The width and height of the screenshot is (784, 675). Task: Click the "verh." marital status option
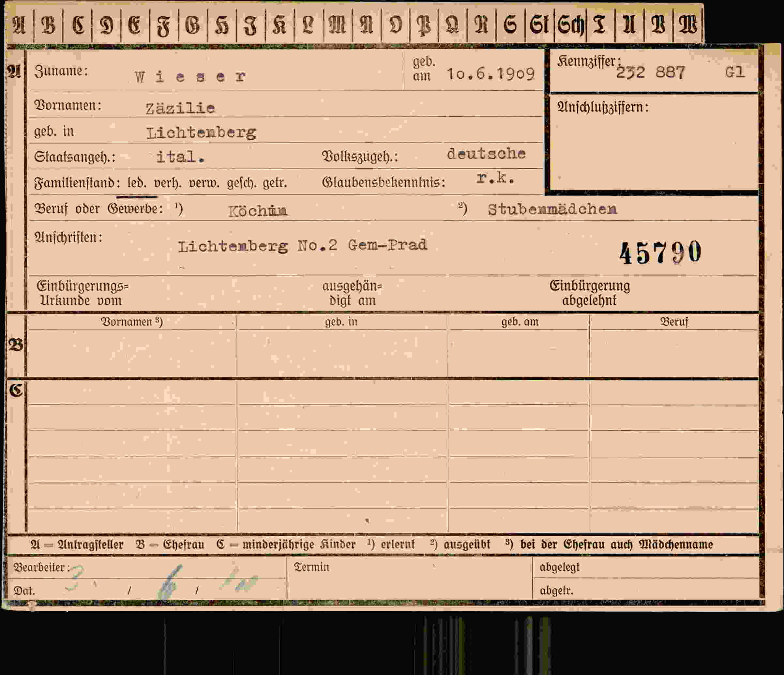click(168, 183)
